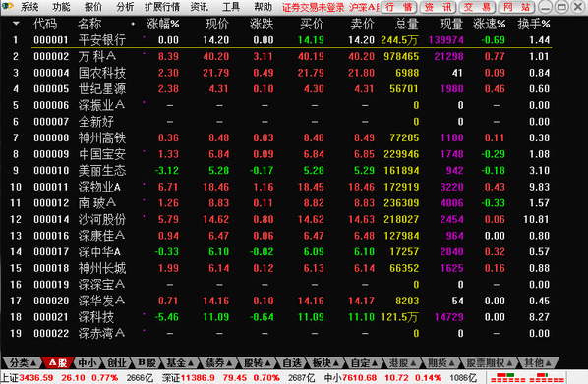
Task: Open the 扩展行情 menu
Action: point(162,7)
